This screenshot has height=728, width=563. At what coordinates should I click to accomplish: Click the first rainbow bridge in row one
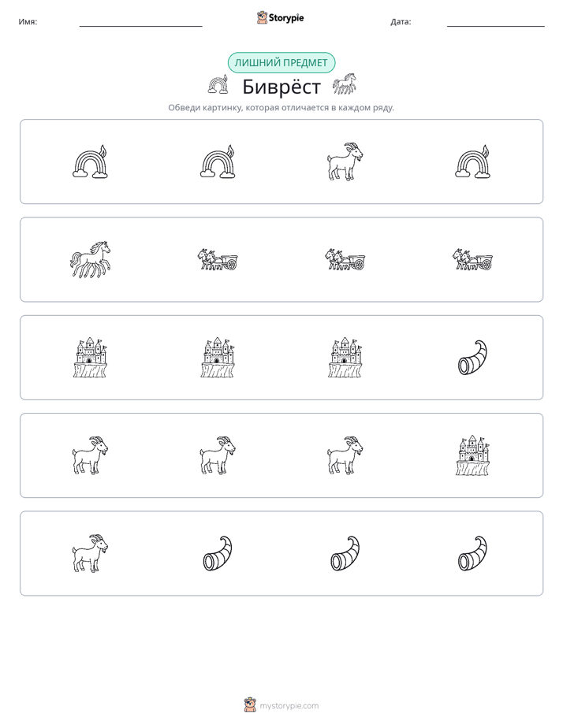pyautogui.click(x=90, y=162)
